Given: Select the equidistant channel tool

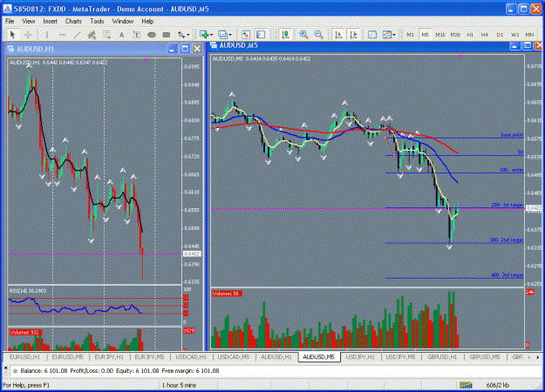Looking at the screenshot, I should [92, 35].
